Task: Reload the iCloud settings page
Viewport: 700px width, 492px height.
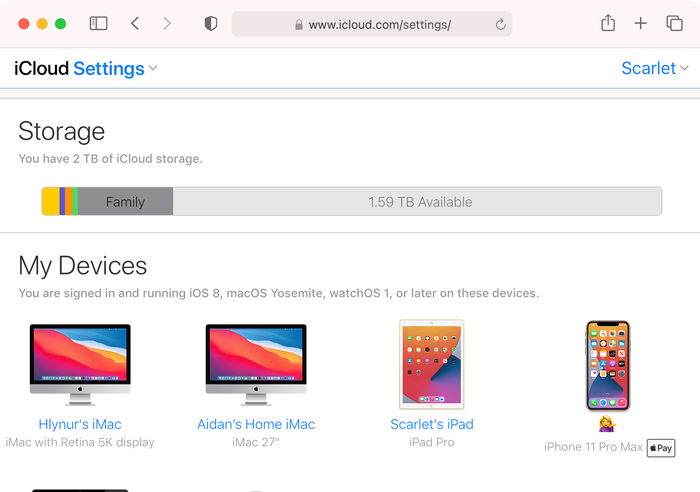Action: 500,24
